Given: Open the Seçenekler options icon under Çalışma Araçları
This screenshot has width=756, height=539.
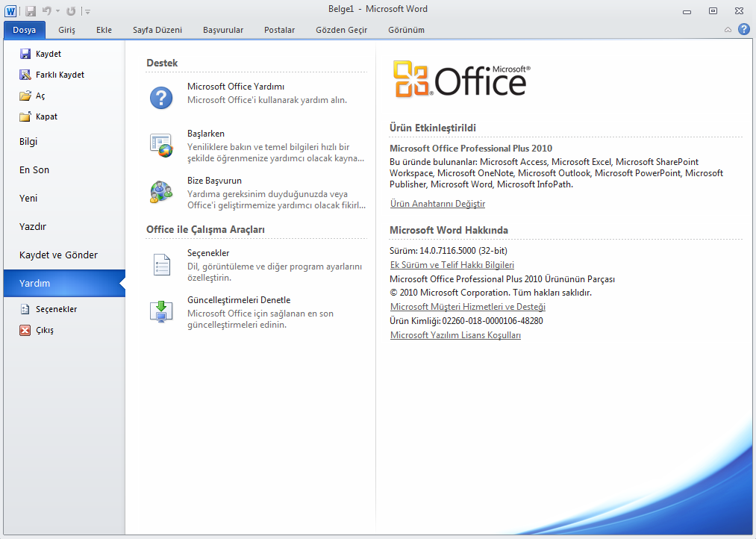Looking at the screenshot, I should (161, 265).
